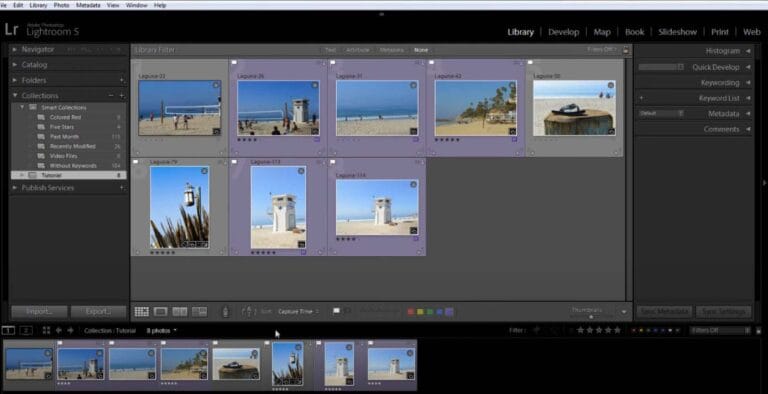
Task: Add a new collection with plus icon
Action: coord(122,96)
